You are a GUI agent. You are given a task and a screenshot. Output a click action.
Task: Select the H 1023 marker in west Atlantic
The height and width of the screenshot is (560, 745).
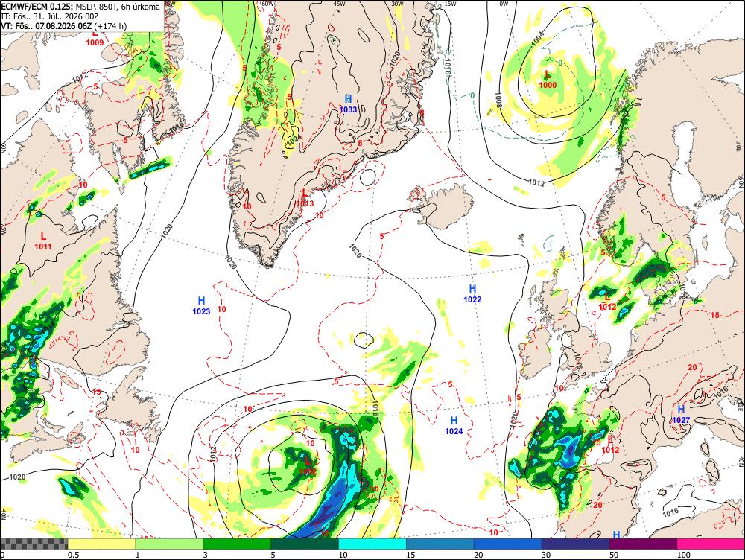coord(201,306)
